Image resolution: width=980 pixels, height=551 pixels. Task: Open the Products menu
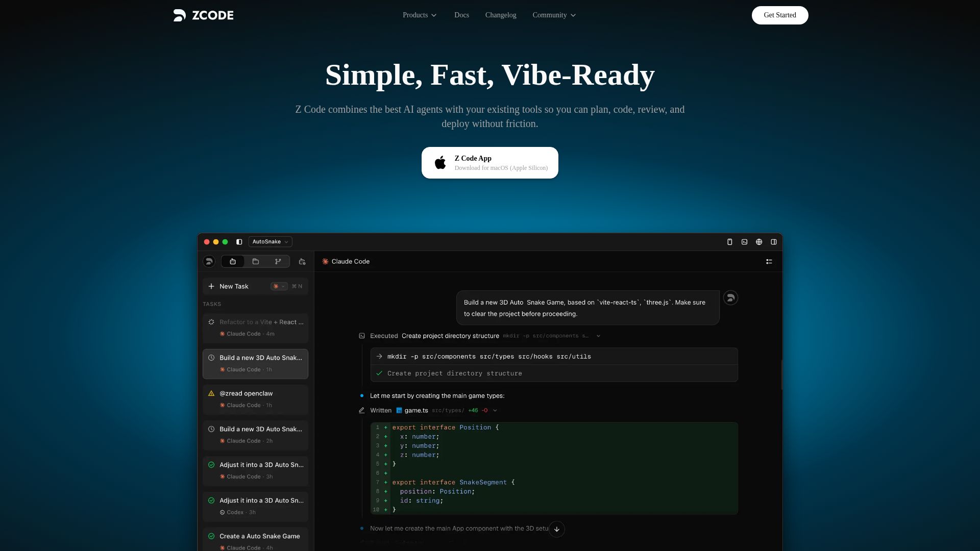click(420, 15)
